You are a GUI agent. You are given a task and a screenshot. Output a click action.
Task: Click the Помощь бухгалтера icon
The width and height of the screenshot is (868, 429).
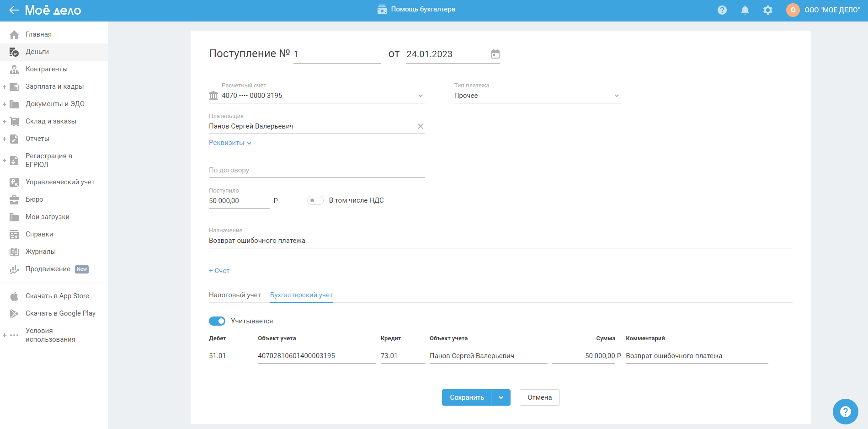pyautogui.click(x=382, y=10)
